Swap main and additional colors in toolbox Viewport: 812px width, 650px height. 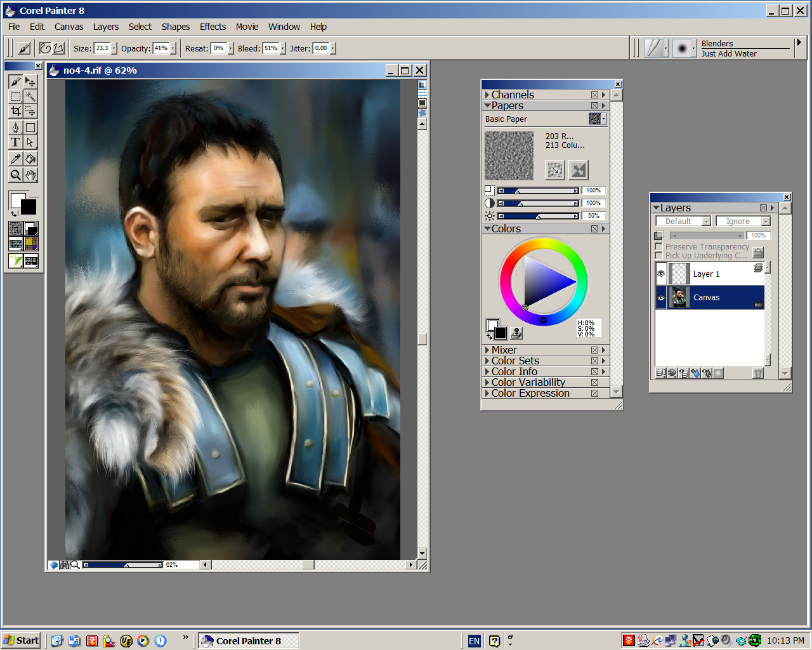[14, 214]
